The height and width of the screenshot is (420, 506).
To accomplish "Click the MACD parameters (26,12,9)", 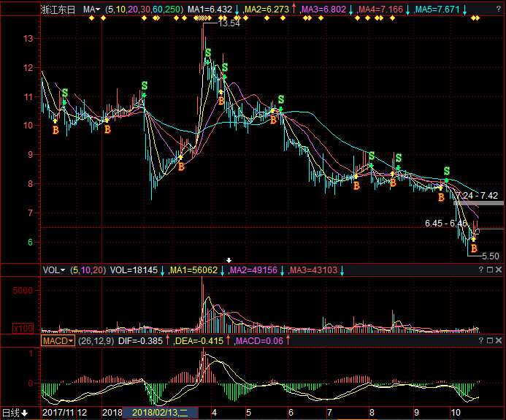I will pyautogui.click(x=96, y=341).
